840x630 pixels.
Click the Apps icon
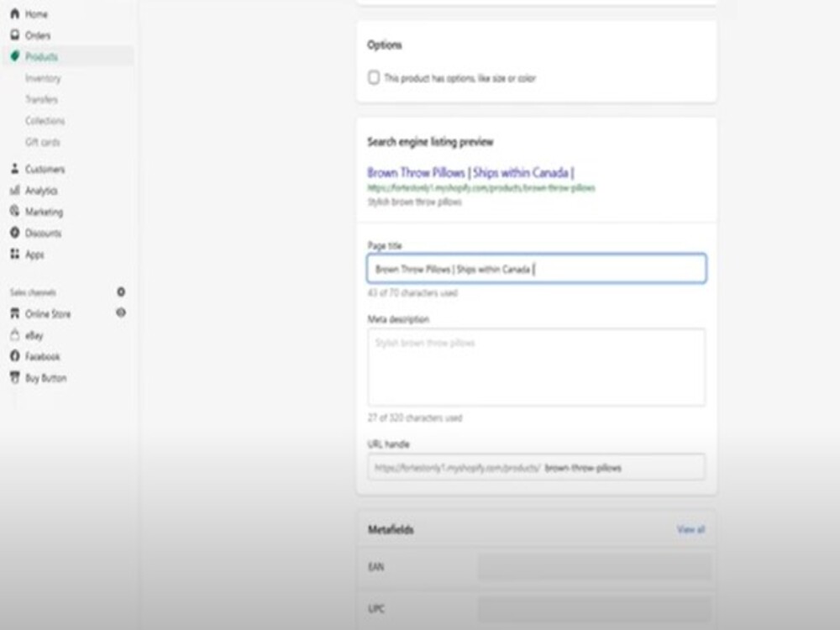click(14, 254)
